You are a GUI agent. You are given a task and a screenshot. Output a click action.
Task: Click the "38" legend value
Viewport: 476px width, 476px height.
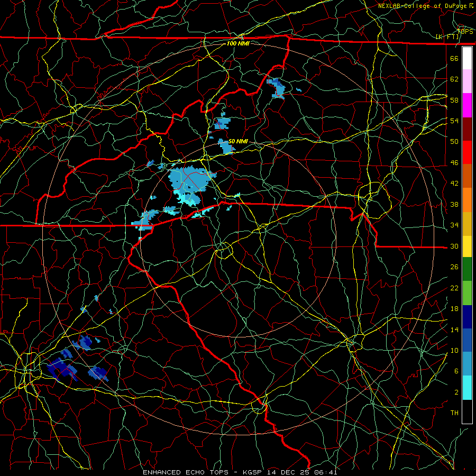click(x=454, y=204)
